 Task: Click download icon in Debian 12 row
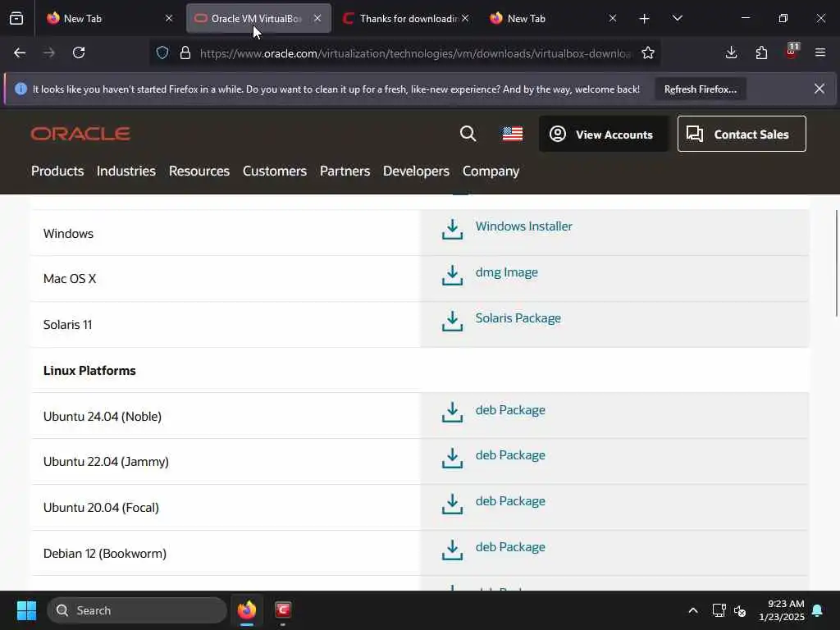coord(452,550)
